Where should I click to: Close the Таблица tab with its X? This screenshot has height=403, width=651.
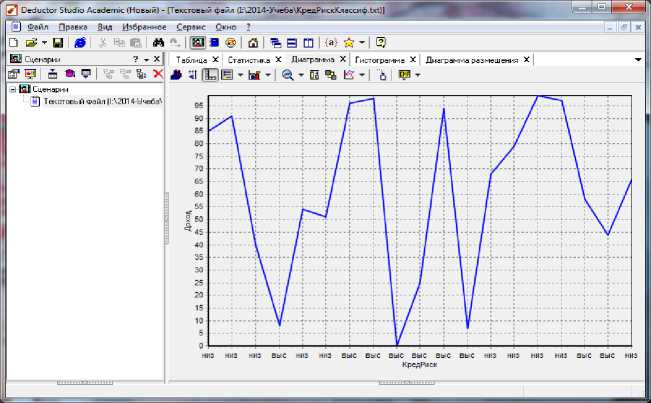coord(217,60)
